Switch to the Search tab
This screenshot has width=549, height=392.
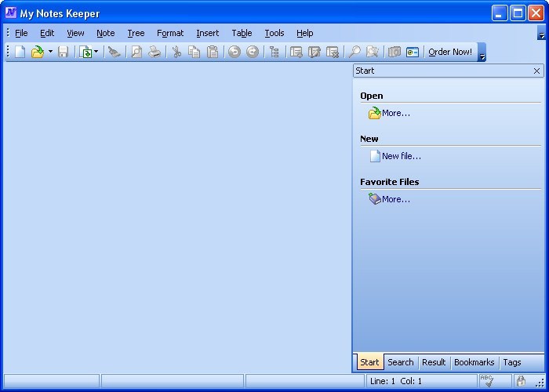click(401, 362)
